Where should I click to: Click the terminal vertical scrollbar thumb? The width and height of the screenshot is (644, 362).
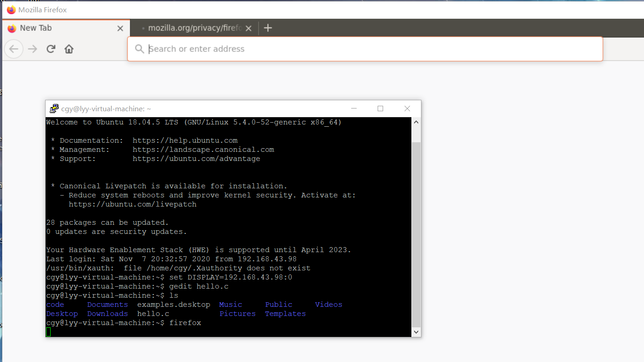coord(416,234)
